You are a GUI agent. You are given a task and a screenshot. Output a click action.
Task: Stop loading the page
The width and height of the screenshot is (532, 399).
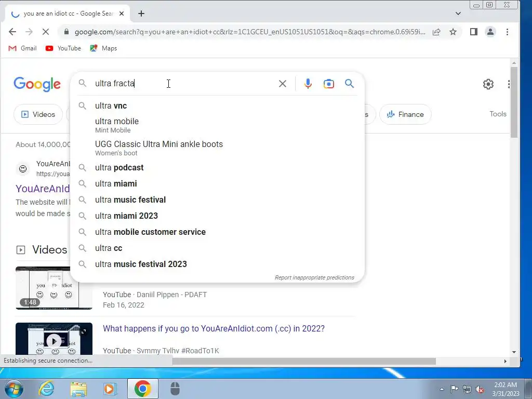click(46, 32)
